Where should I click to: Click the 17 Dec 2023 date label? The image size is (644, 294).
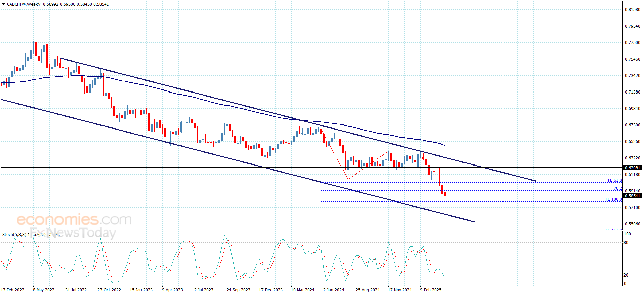pos(271,290)
